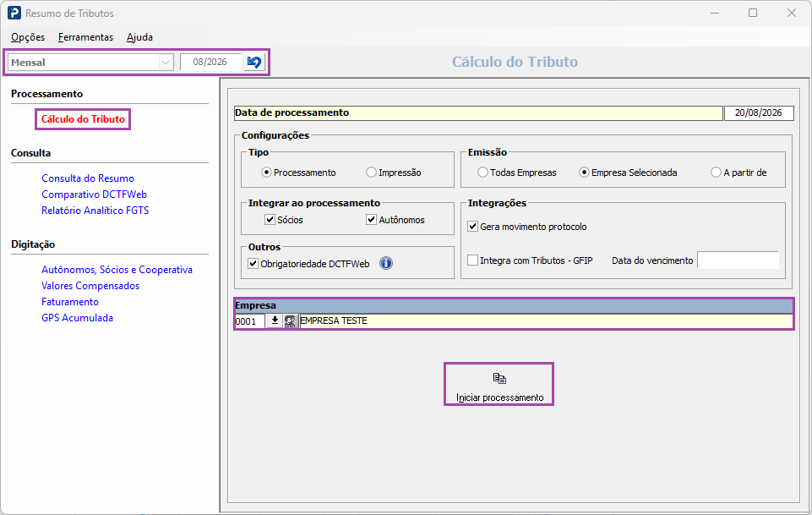Click the DCTFWeb info icon
This screenshot has width=812, height=515.
point(386,263)
